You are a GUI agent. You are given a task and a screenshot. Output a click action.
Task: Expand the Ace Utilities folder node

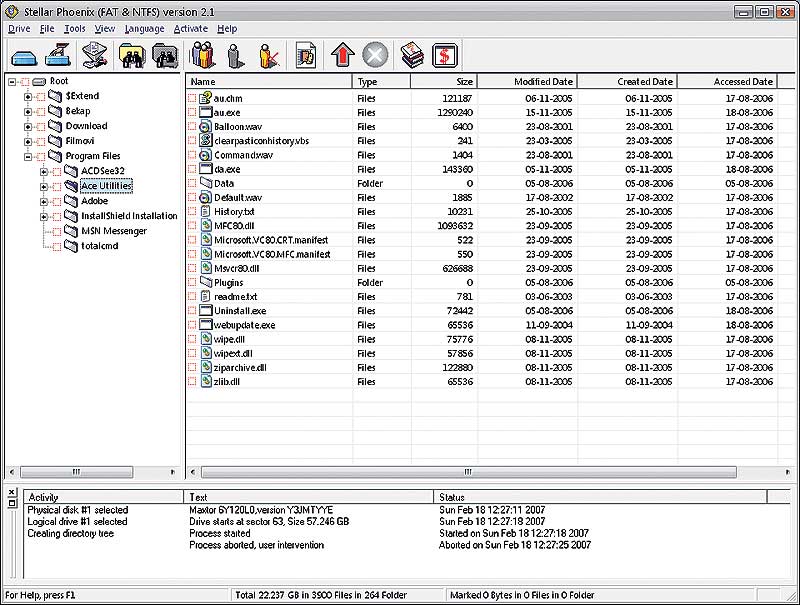(x=44, y=186)
